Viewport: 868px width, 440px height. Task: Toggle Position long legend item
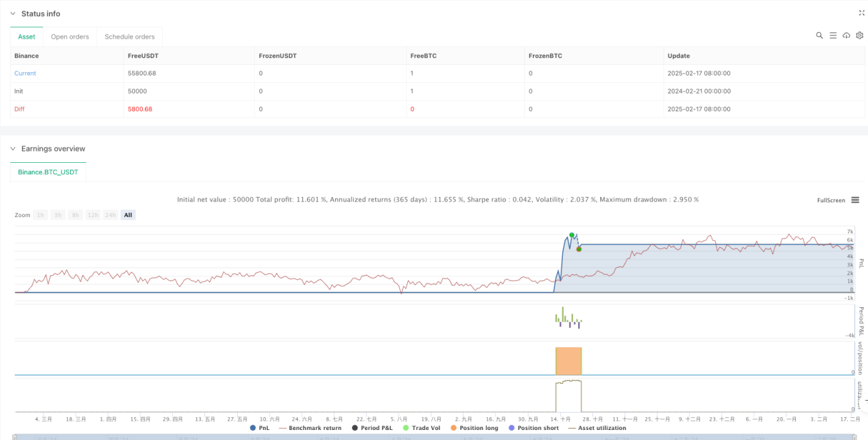(475, 428)
